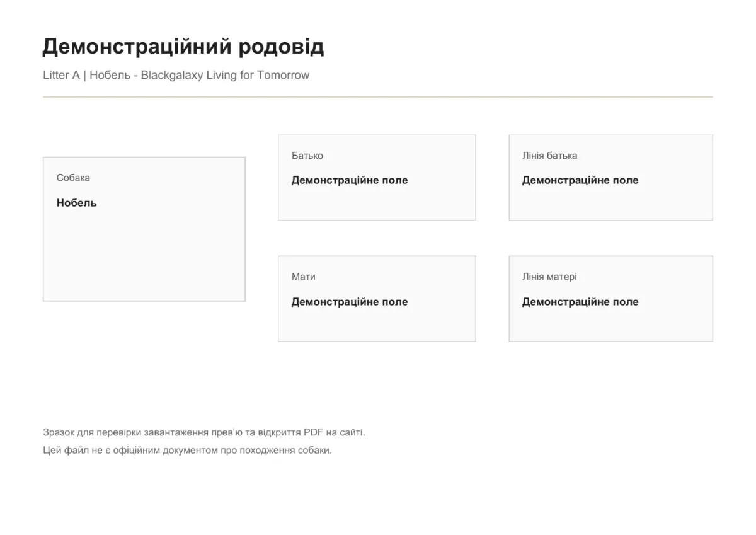Select 'Демонстраційне поле' under Мати
The image size is (756, 535).
click(x=350, y=302)
